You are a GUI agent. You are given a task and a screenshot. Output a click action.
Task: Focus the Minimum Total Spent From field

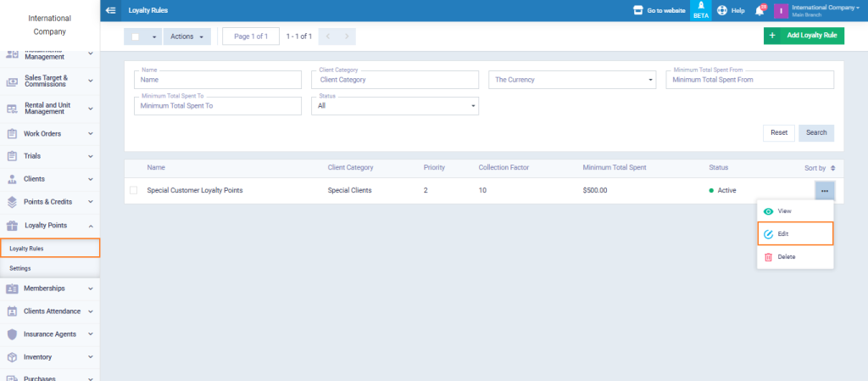click(x=749, y=80)
